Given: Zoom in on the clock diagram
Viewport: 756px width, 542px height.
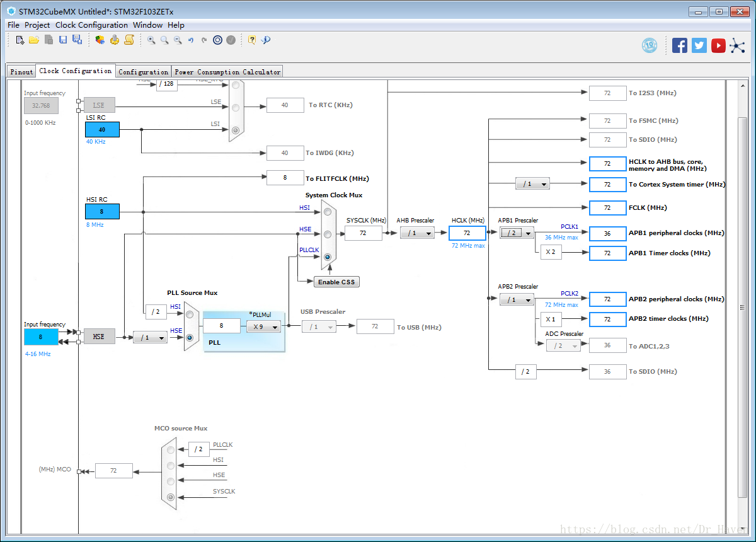Looking at the screenshot, I should click(151, 40).
